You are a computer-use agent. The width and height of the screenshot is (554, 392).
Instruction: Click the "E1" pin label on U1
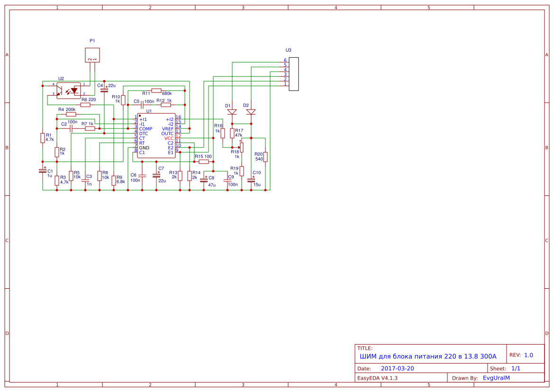point(171,153)
